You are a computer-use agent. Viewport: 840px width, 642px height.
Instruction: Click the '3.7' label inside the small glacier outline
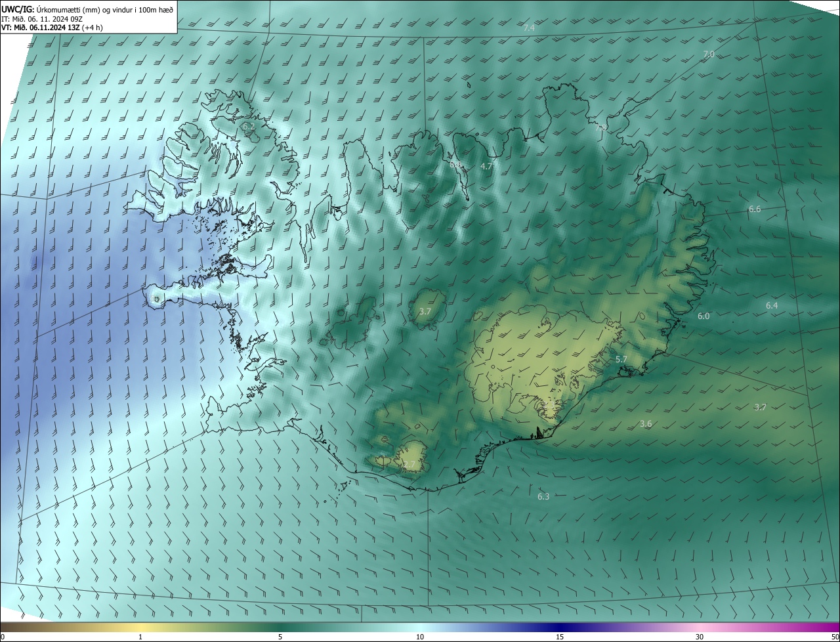425,312
